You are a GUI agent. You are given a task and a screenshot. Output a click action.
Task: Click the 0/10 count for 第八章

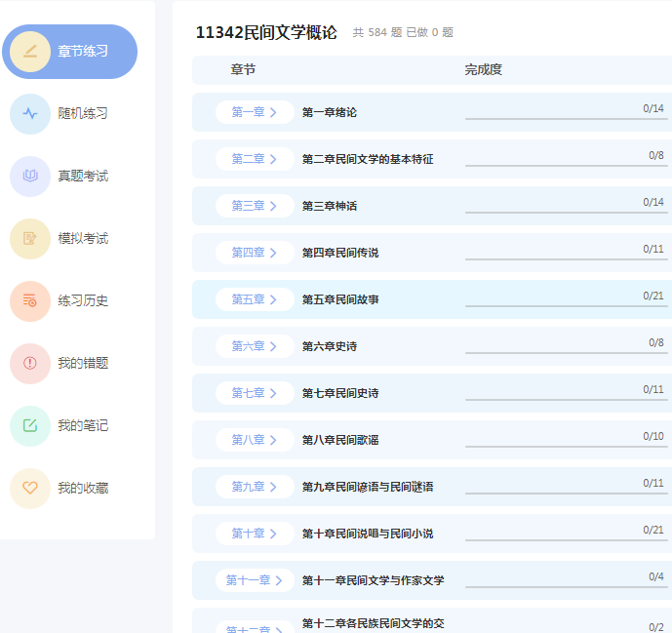(x=653, y=436)
